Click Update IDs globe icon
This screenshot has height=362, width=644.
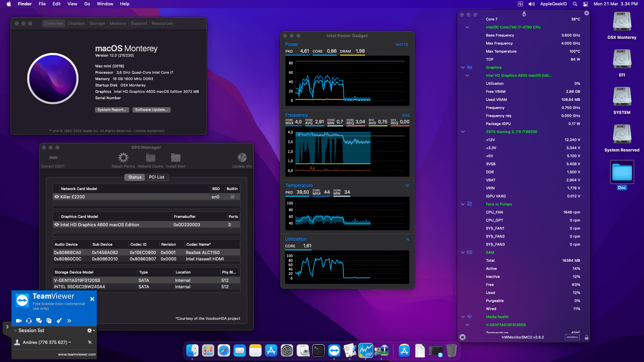242,158
